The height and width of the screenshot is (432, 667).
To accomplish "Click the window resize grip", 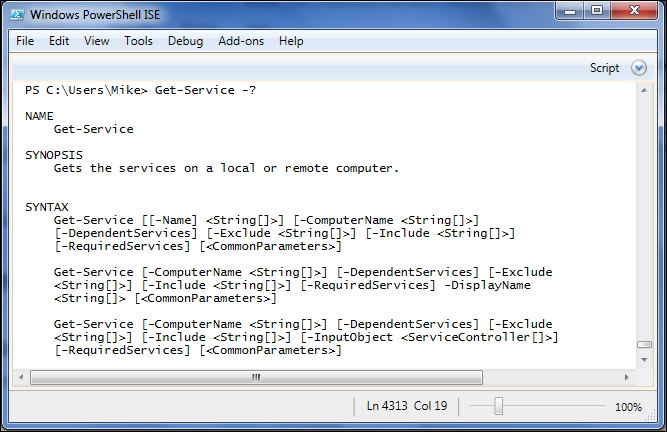I will tap(650, 416).
